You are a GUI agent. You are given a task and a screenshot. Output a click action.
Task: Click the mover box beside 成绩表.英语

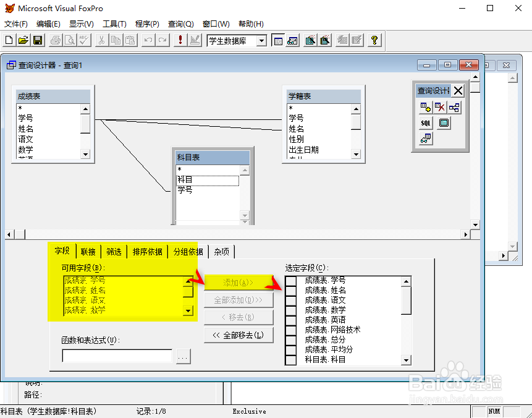tap(291, 320)
